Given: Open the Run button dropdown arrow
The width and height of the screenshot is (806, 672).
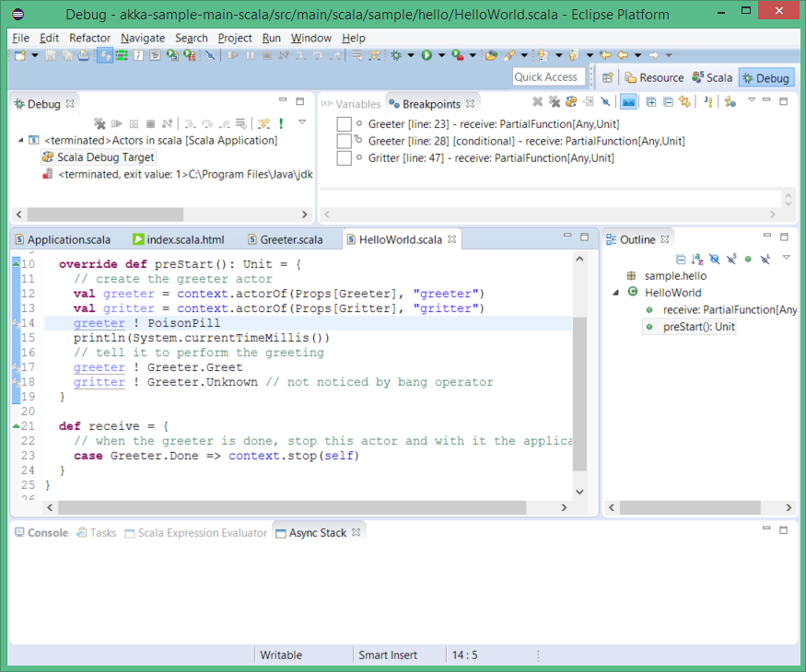Looking at the screenshot, I should pyautogui.click(x=441, y=56).
